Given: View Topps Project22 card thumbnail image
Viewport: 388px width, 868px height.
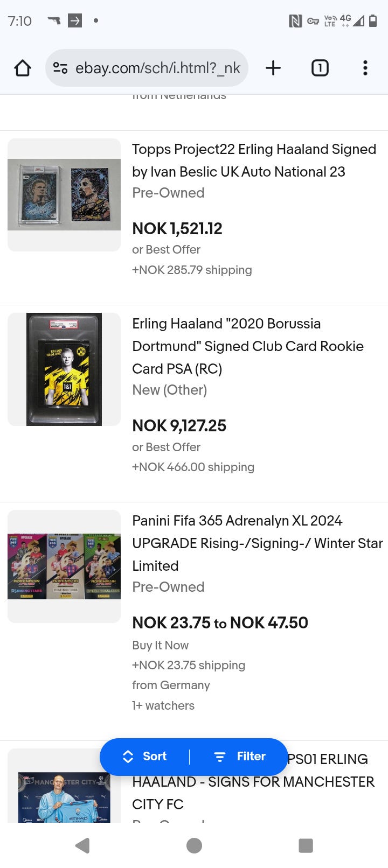Looking at the screenshot, I should (64, 195).
